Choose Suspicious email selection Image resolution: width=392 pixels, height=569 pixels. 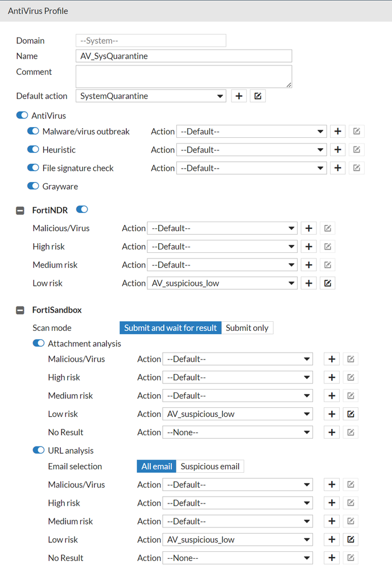pos(210,466)
